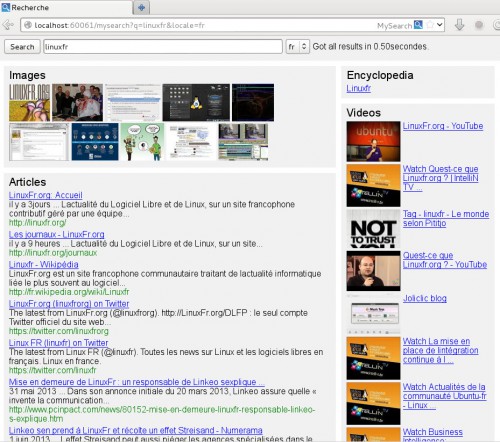Screen dimensions: 500x442
Task: Click the ubuntu video thumbnail
Action: click(x=373, y=141)
